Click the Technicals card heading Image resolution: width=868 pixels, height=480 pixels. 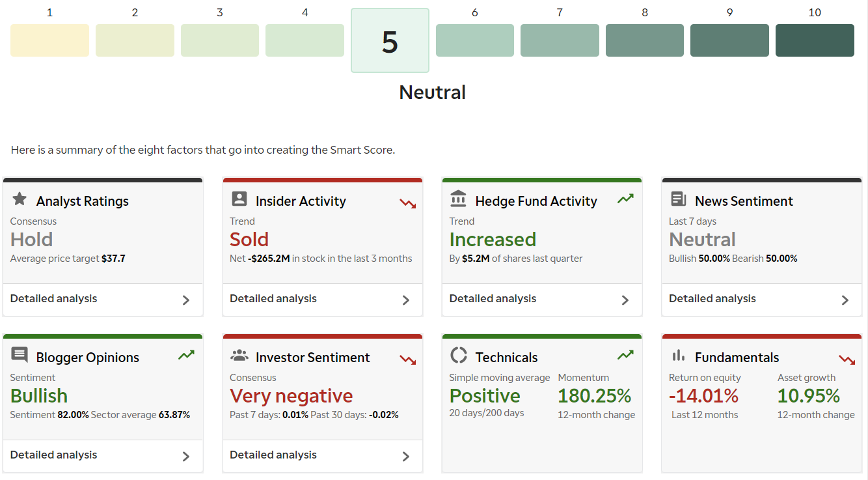506,358
